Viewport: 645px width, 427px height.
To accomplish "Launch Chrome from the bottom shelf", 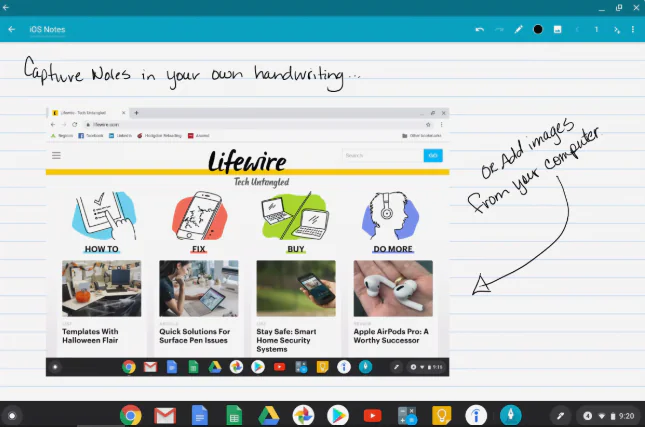I will 130,415.
